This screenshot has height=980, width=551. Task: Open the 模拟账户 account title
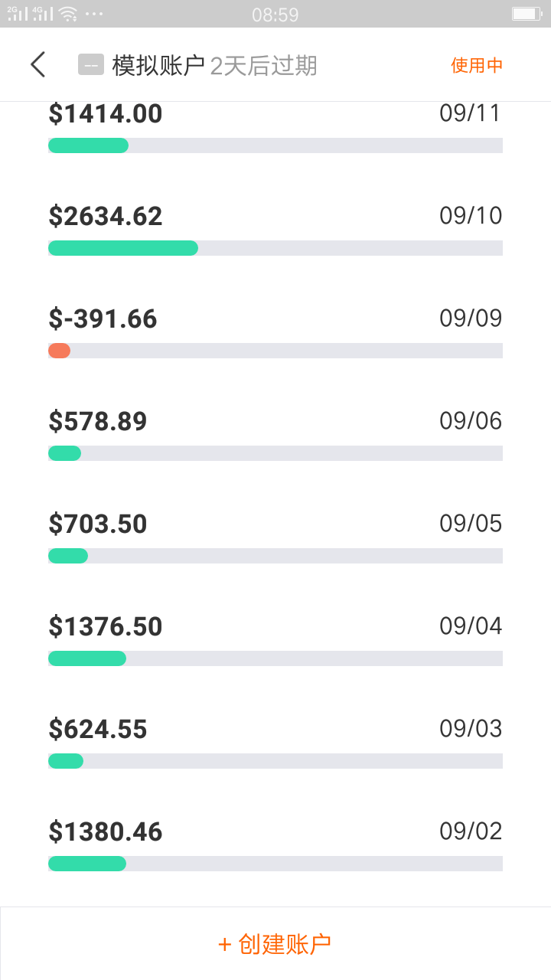click(x=158, y=66)
